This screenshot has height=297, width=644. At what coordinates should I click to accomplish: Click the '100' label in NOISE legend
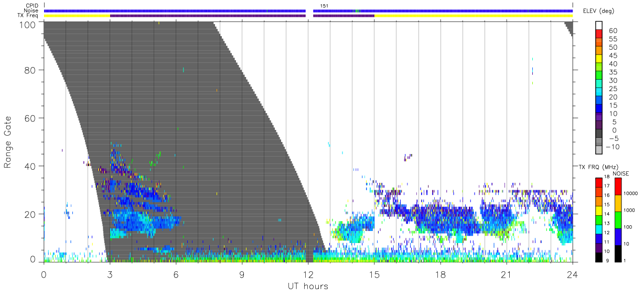[628, 228]
